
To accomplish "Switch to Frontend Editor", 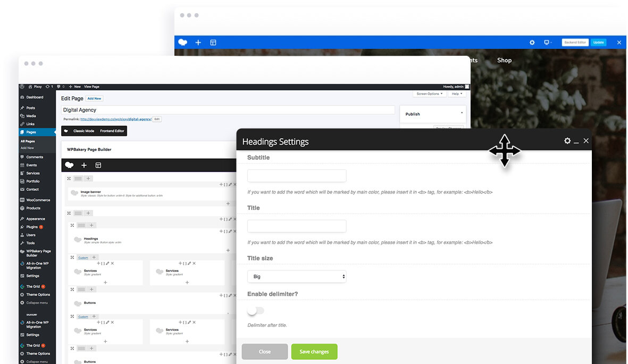I will tap(112, 131).
